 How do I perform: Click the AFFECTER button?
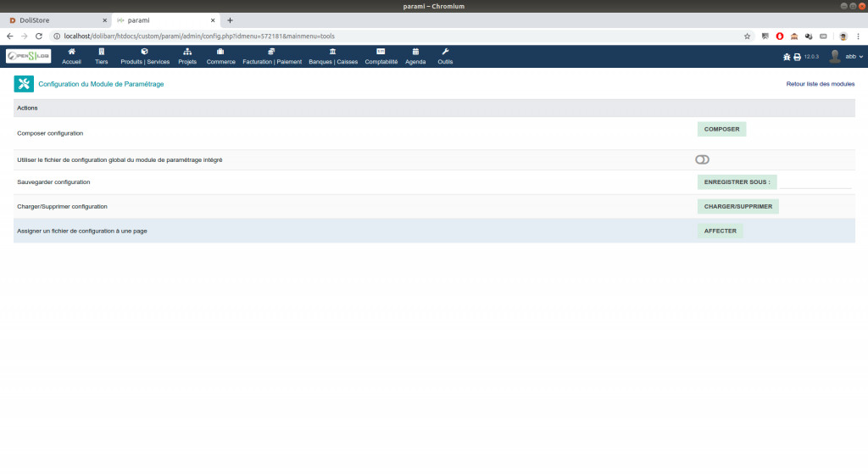click(x=721, y=231)
